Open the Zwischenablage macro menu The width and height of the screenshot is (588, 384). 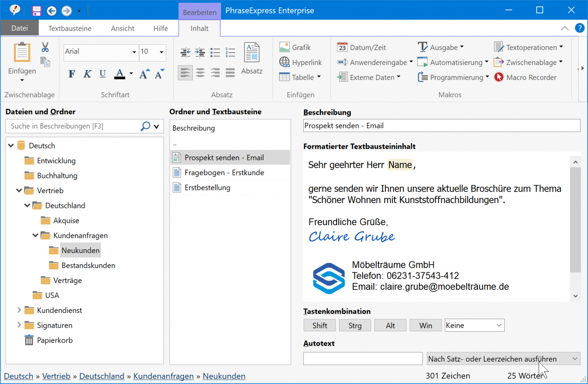pyautogui.click(x=528, y=62)
